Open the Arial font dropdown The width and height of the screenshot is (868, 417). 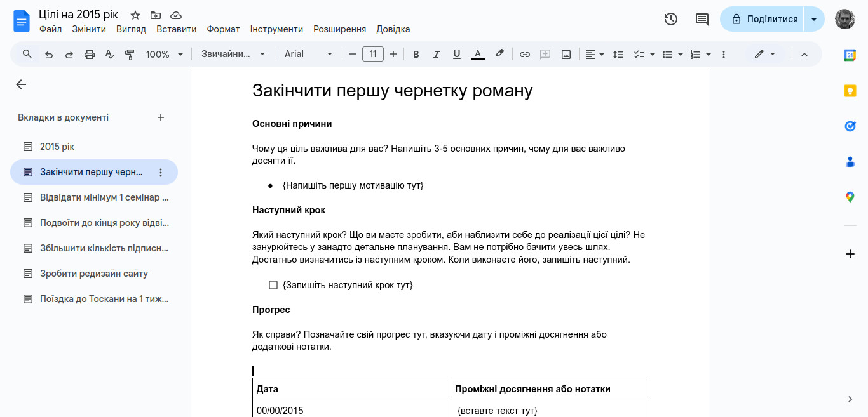coord(309,55)
